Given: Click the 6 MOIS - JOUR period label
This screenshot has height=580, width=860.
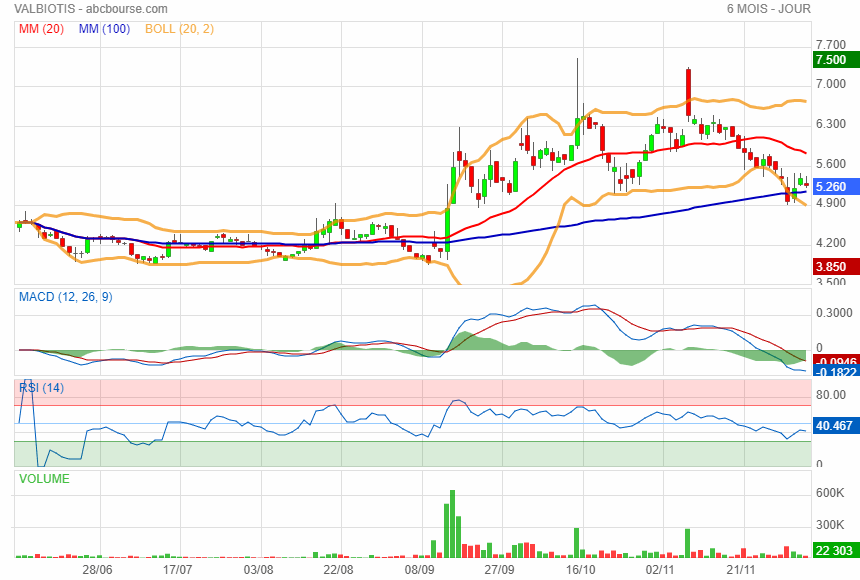Looking at the screenshot, I should (x=768, y=9).
